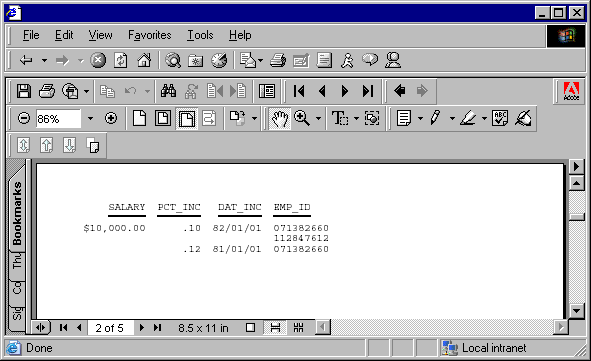591x361 pixels.
Task: Select the Zoom In magnifier tool
Action: pyautogui.click(x=302, y=119)
